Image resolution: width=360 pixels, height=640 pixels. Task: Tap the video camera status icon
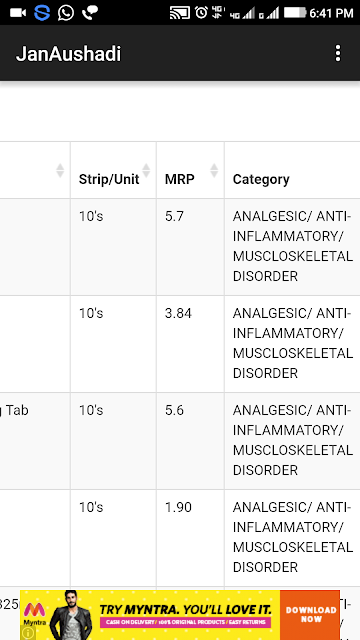pyautogui.click(x=18, y=13)
